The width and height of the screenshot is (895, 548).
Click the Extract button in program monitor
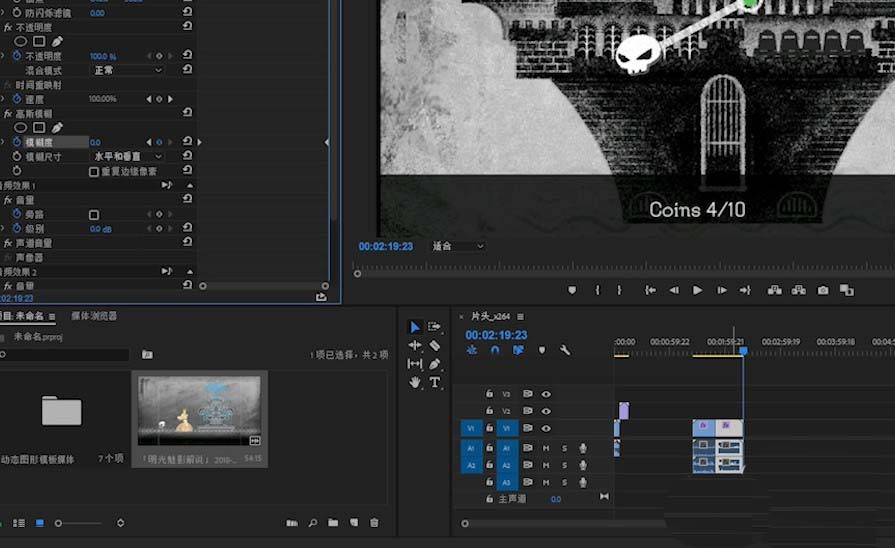click(x=799, y=290)
